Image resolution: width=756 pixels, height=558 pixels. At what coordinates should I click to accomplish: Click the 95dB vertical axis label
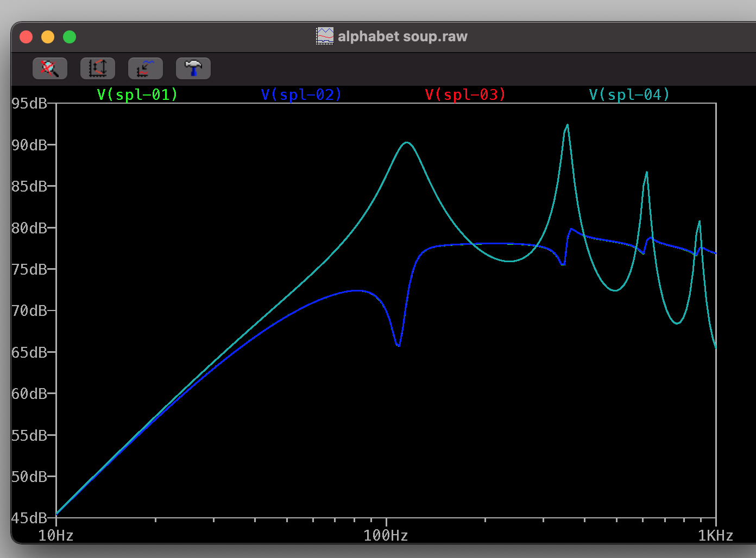pos(29,103)
